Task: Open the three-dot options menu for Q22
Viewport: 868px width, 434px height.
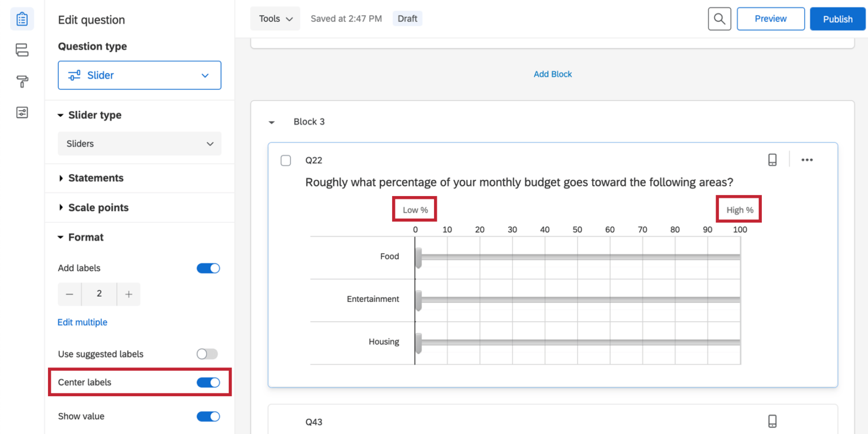Action: pos(807,160)
